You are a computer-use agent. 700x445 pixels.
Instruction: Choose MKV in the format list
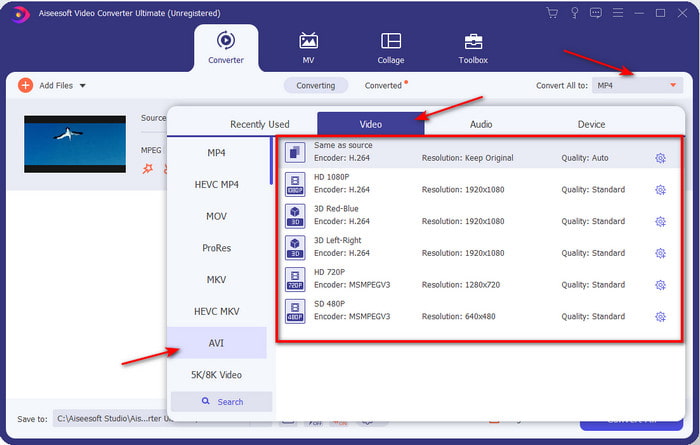tap(217, 279)
